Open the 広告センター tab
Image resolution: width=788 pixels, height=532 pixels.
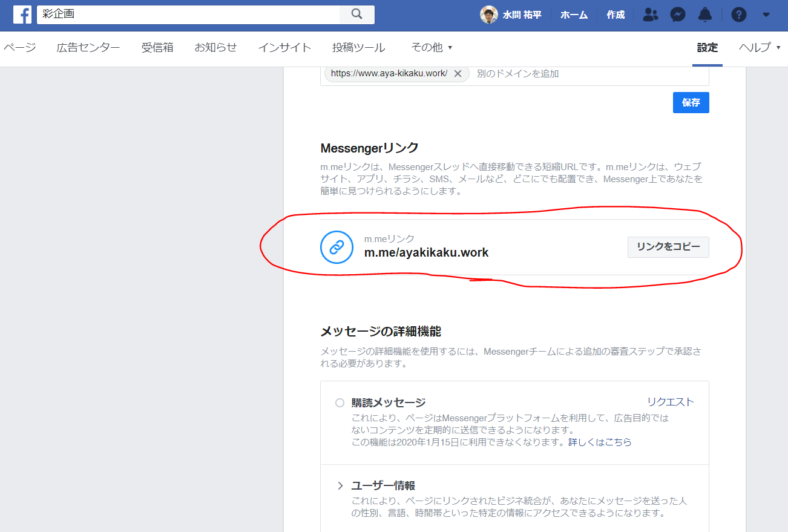pyautogui.click(x=88, y=48)
